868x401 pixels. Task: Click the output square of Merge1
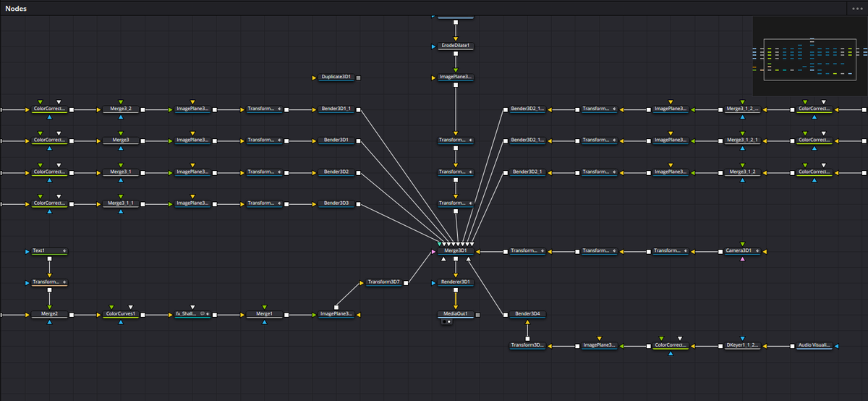[x=287, y=315]
